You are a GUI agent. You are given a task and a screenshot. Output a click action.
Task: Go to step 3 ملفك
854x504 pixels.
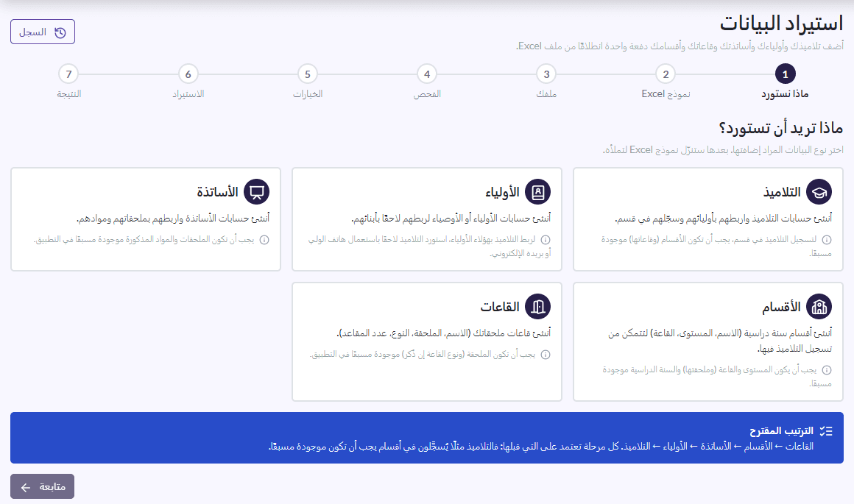(x=546, y=82)
